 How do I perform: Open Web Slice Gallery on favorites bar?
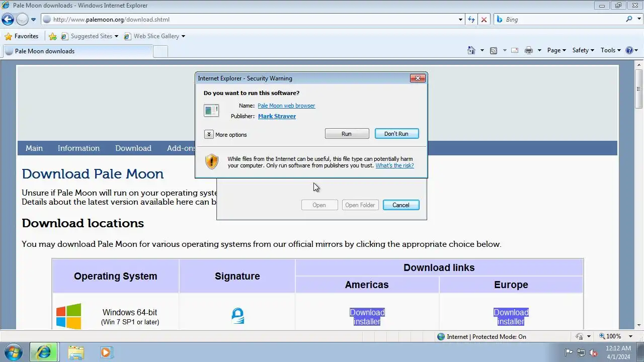click(154, 36)
